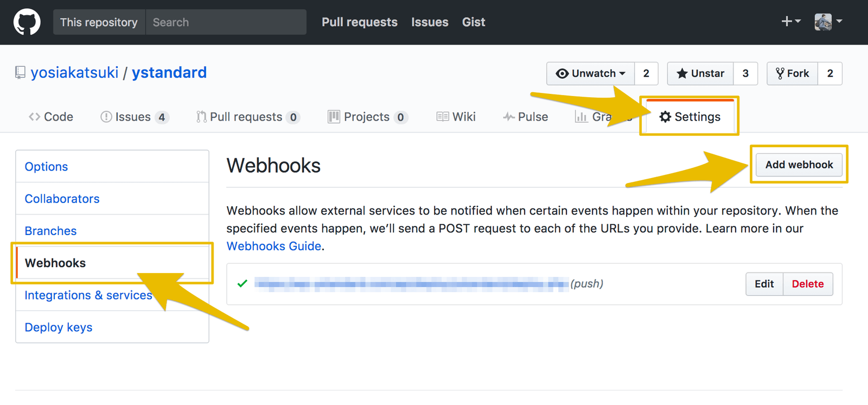Open the ystandard repository link
The image size is (868, 405).
169,73
